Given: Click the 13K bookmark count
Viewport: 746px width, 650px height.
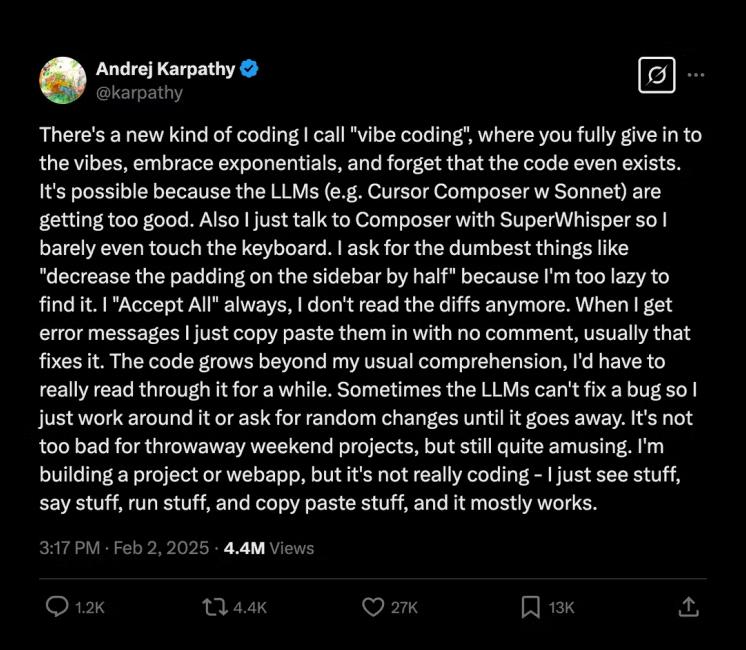Looking at the screenshot, I should point(561,608).
